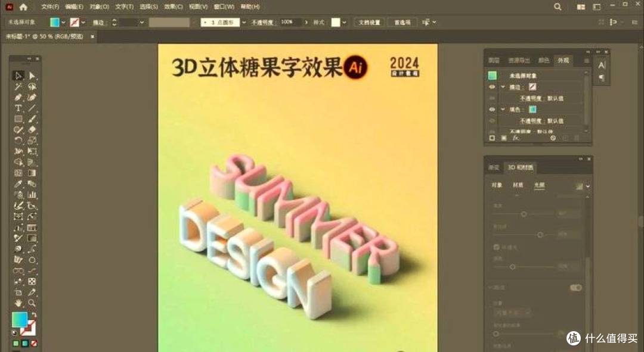644x352 pixels.
Task: Swap fill and stroke arrows
Action: pyautogui.click(x=34, y=315)
